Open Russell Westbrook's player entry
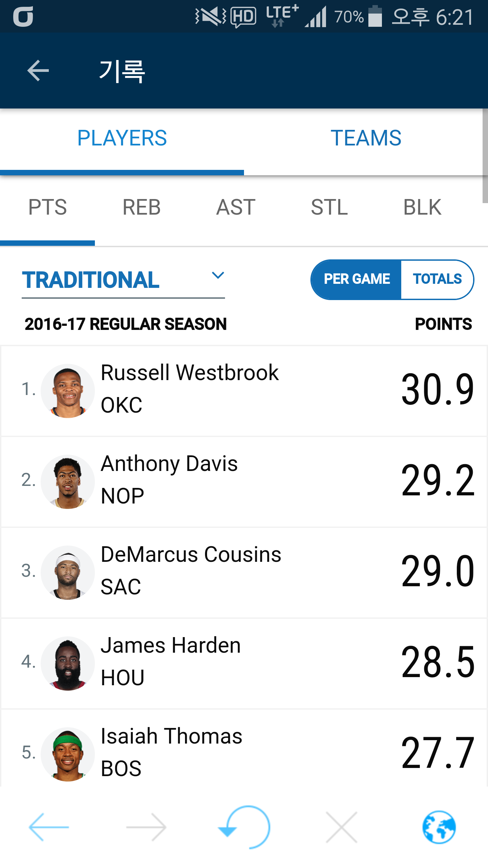 point(190,390)
